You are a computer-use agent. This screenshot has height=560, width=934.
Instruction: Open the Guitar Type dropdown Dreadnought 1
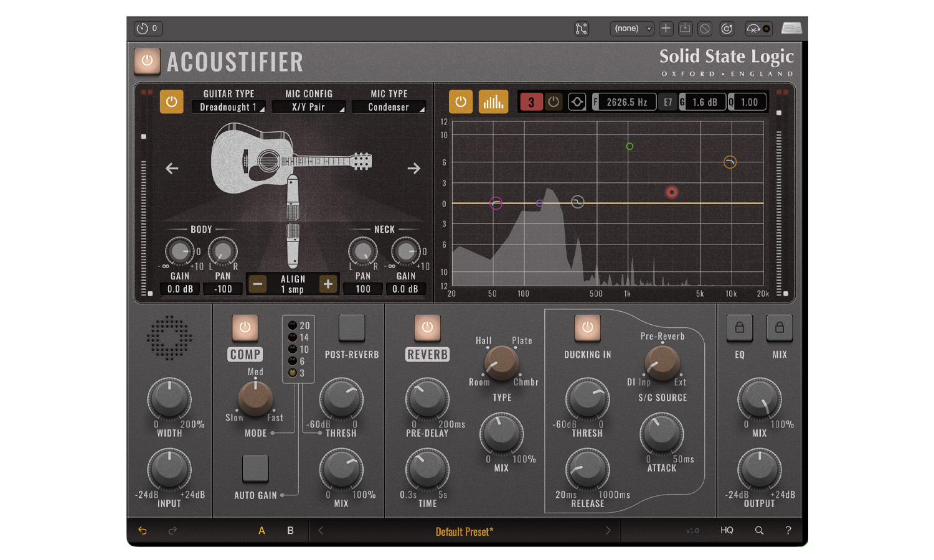(x=229, y=107)
